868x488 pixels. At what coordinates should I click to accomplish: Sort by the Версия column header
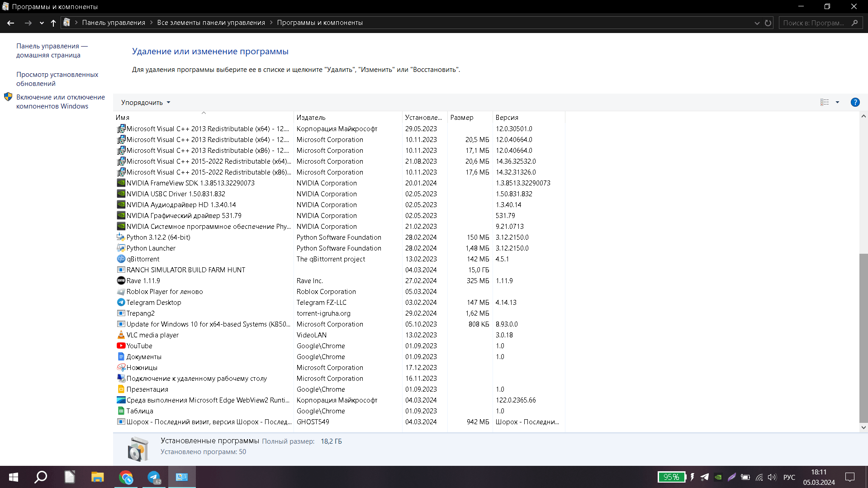pos(529,118)
